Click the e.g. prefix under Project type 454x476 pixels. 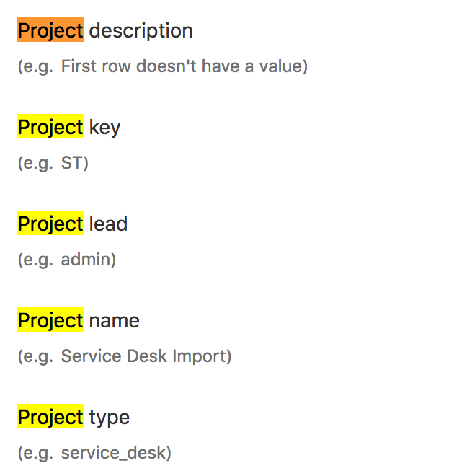[35, 454]
